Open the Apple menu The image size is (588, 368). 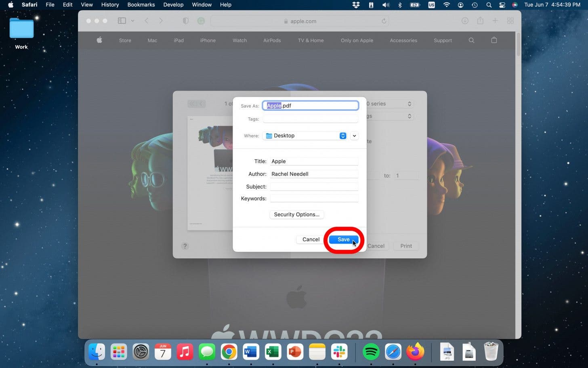pyautogui.click(x=11, y=5)
